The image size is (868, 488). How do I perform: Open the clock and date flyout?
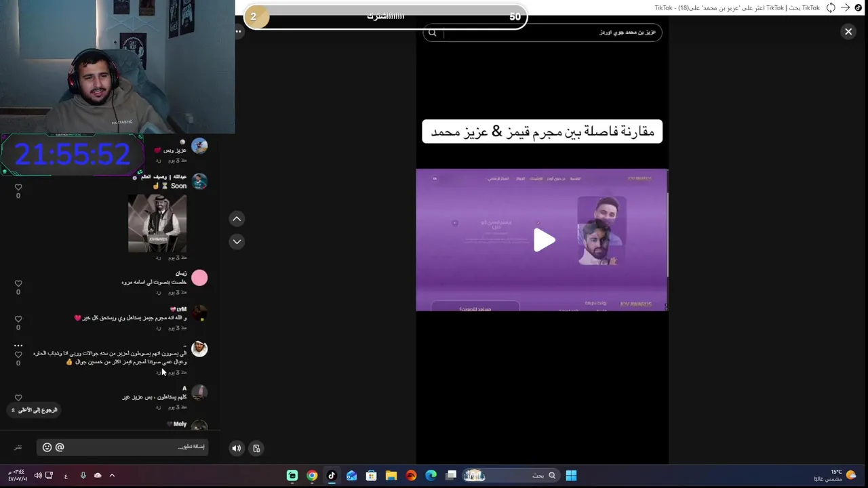[18, 475]
